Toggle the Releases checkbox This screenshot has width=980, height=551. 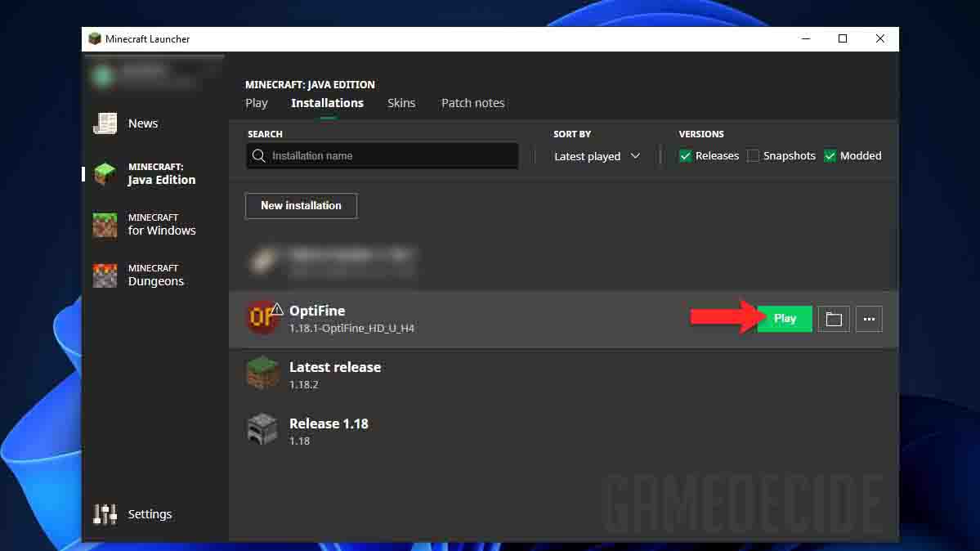[x=686, y=156]
